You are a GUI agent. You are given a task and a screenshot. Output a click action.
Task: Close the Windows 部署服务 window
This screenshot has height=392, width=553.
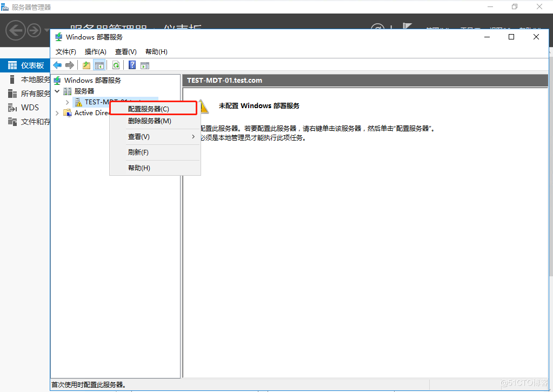pyautogui.click(x=536, y=37)
